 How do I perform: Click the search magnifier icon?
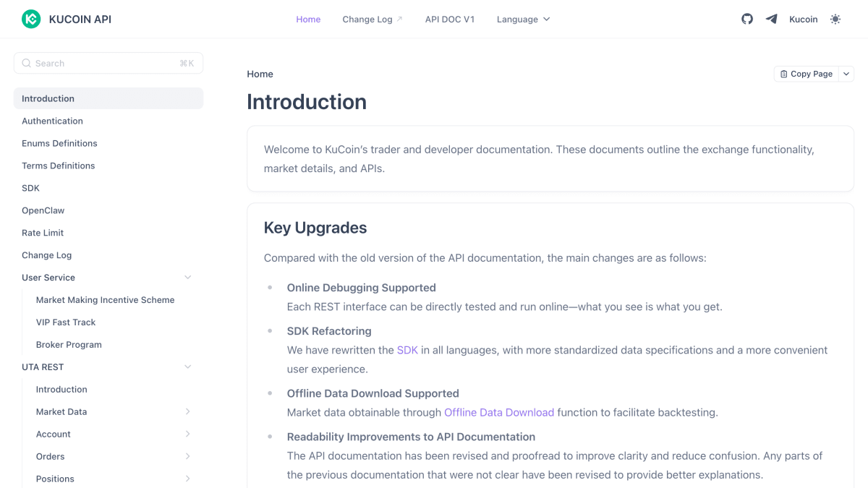[x=27, y=63]
